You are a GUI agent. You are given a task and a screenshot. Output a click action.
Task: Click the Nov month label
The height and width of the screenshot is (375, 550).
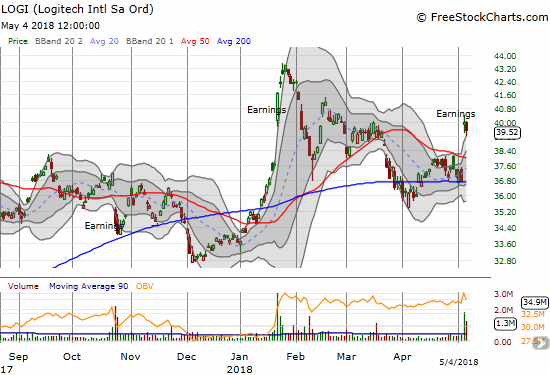[130, 357]
